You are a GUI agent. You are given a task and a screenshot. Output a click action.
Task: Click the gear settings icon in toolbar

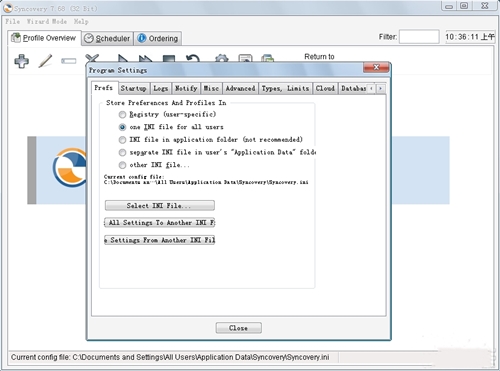pos(222,58)
